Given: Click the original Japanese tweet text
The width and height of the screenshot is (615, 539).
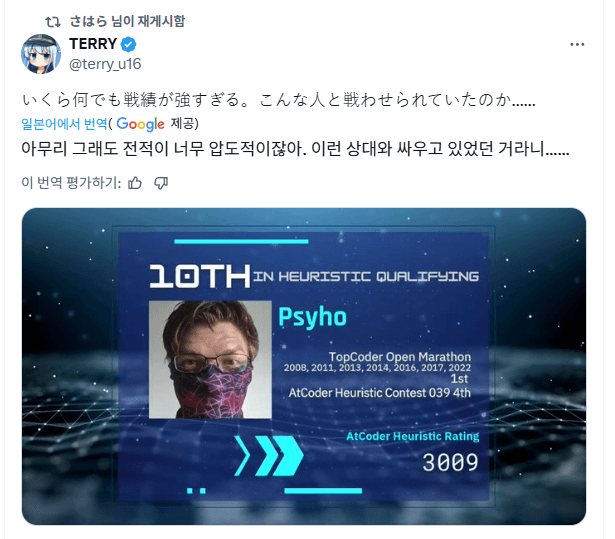Looking at the screenshot, I should [x=278, y=100].
